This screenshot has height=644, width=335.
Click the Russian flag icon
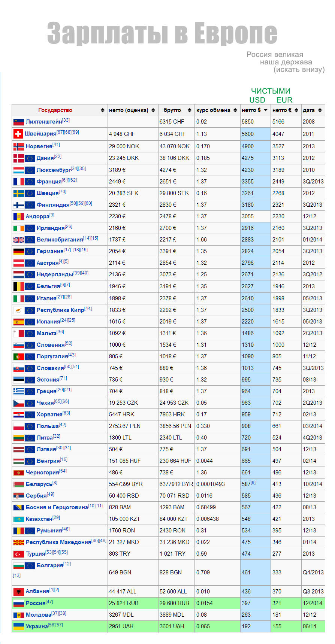18,603
